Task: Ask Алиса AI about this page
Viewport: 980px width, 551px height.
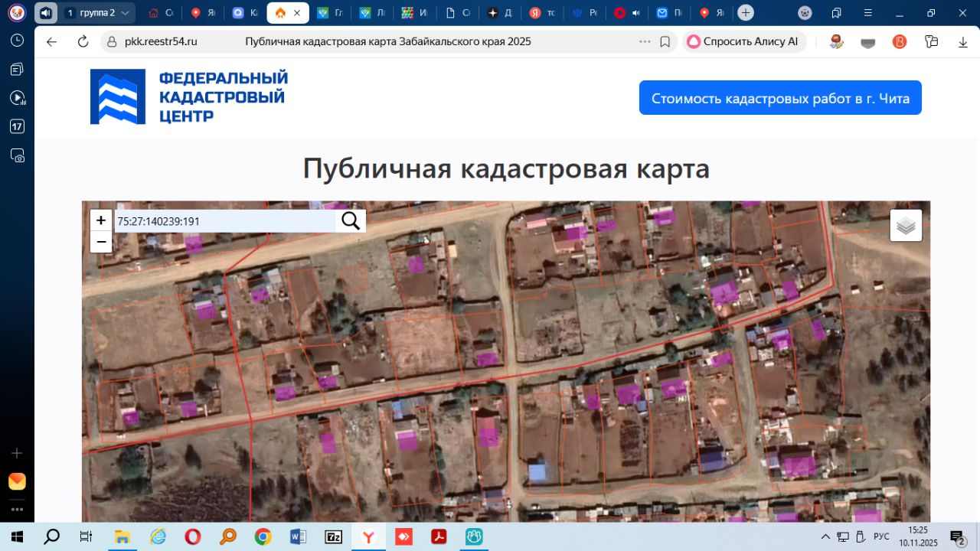Action: [x=743, y=41]
